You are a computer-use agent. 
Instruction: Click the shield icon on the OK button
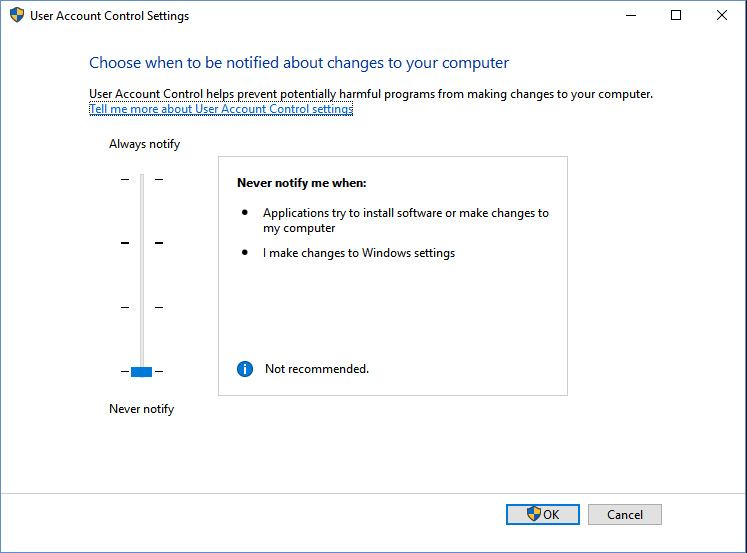pyautogui.click(x=533, y=514)
